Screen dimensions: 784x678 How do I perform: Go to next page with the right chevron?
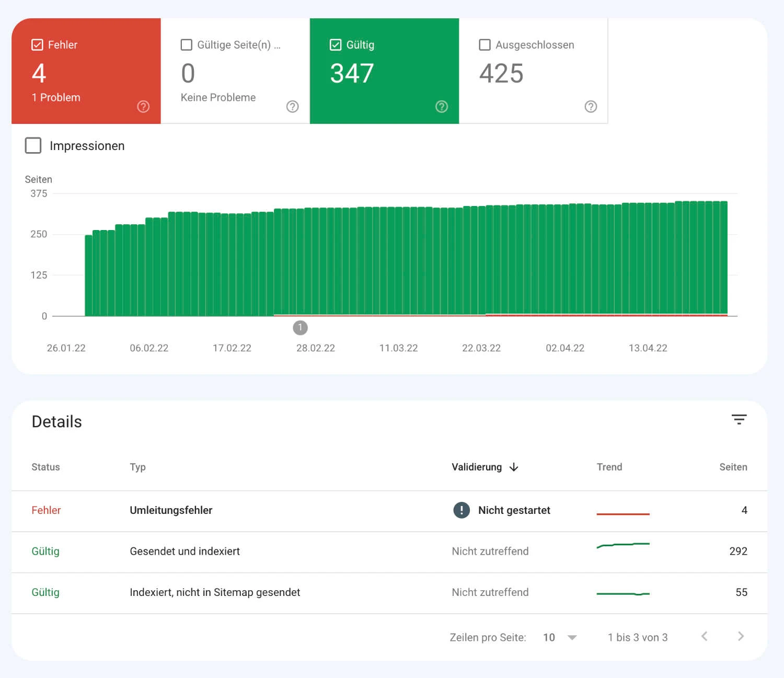pos(741,636)
